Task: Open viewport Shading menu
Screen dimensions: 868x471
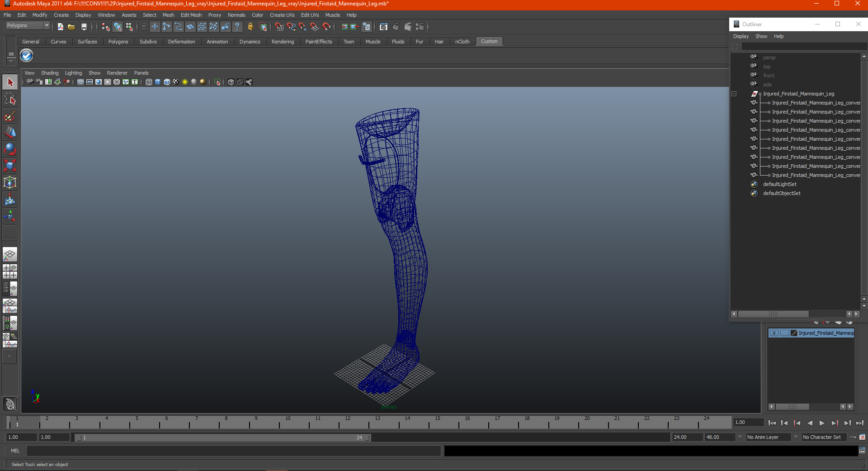Action: tap(50, 73)
